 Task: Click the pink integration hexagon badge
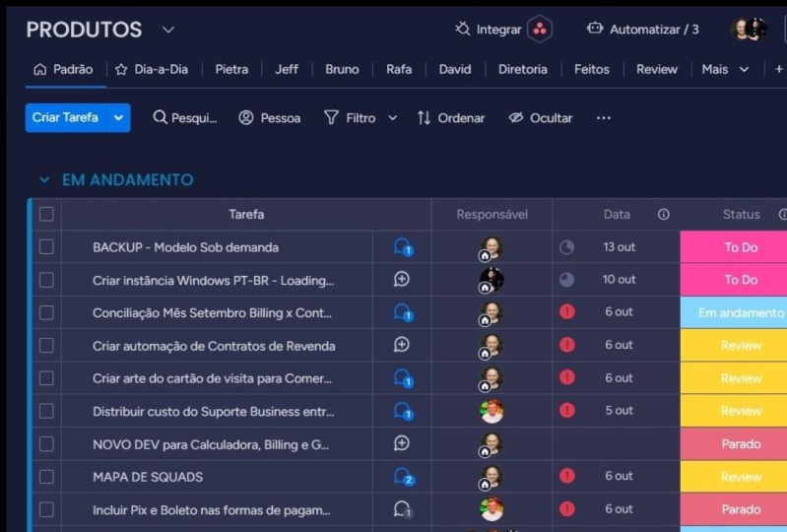(540, 30)
